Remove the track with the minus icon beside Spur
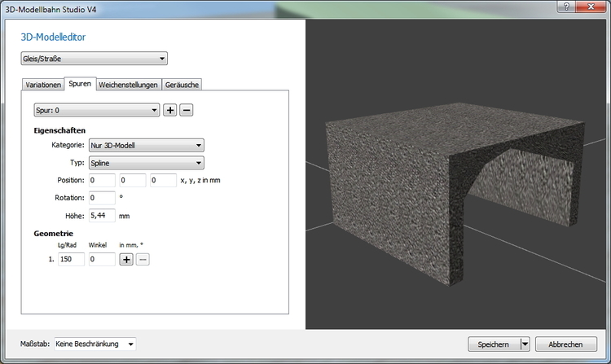 [x=186, y=110]
